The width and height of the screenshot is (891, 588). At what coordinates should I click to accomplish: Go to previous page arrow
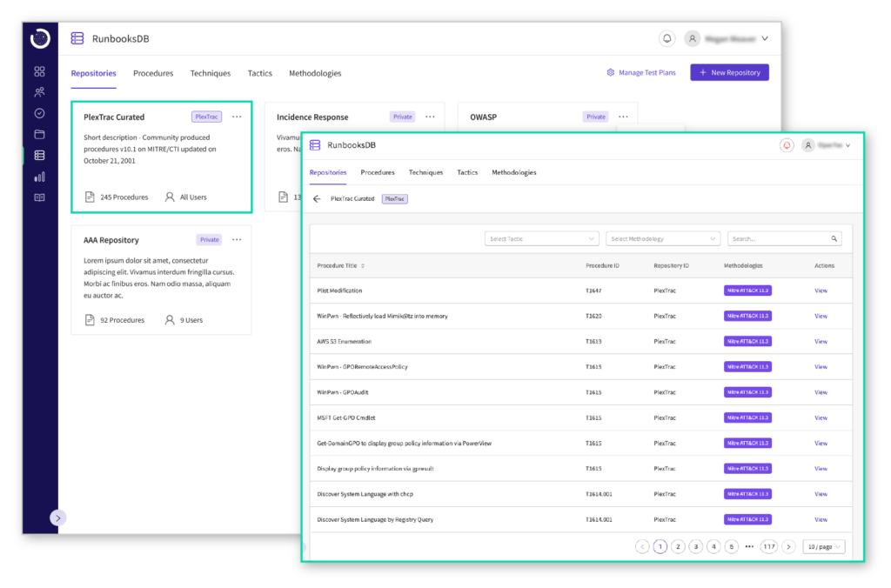[642, 546]
